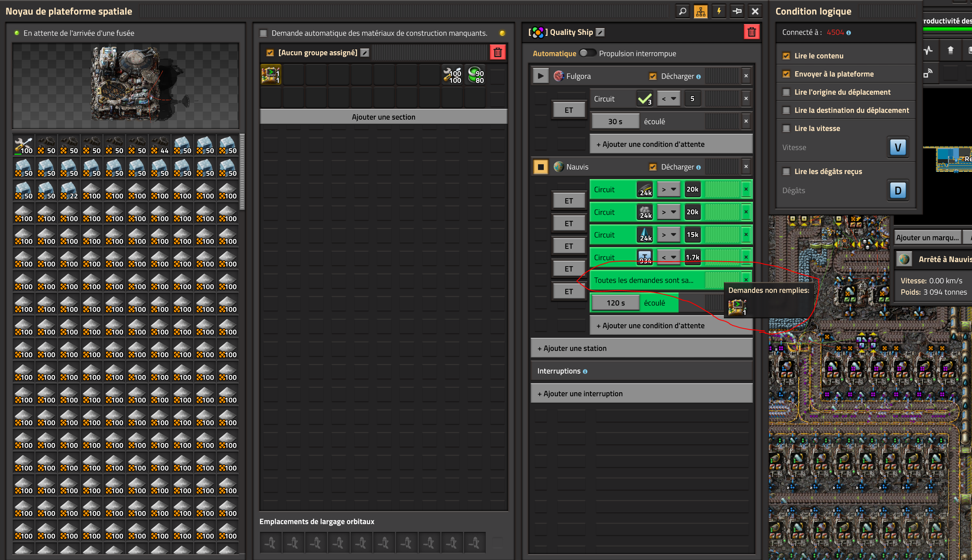Click the Nauvis planet icon in schedule

click(559, 167)
